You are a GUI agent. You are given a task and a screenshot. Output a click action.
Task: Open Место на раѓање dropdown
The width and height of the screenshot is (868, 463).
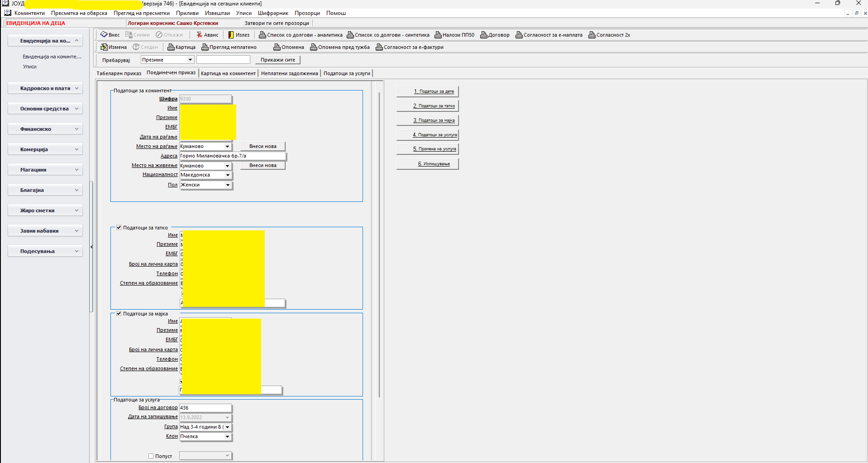[227, 147]
